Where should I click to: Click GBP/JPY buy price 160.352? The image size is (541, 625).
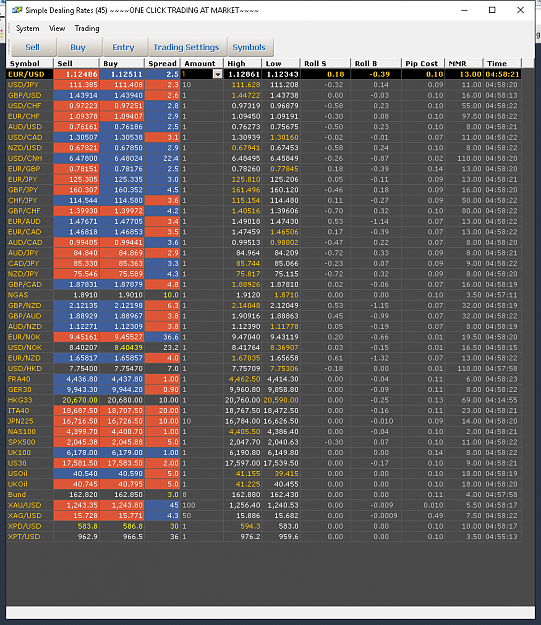pos(122,190)
